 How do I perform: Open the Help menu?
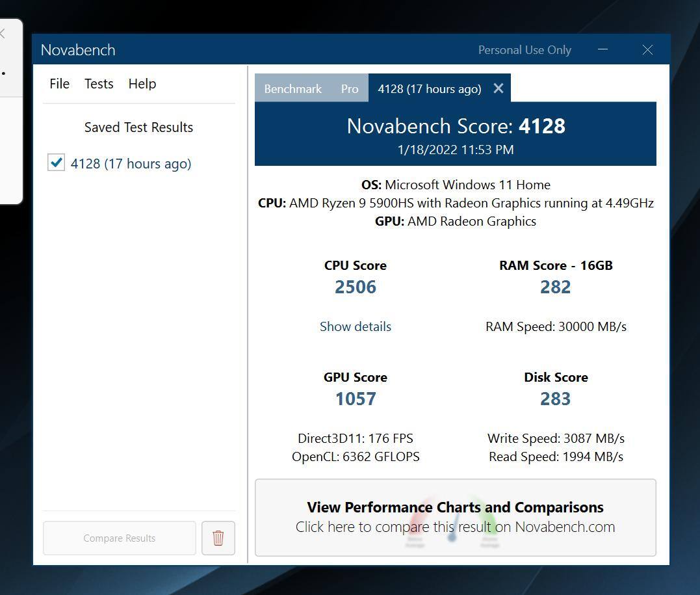[x=142, y=84]
